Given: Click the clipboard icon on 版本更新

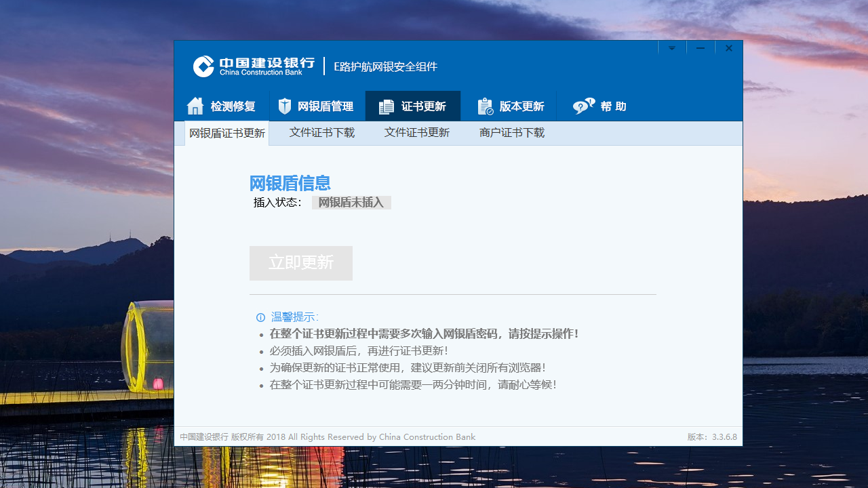Looking at the screenshot, I should [x=484, y=105].
